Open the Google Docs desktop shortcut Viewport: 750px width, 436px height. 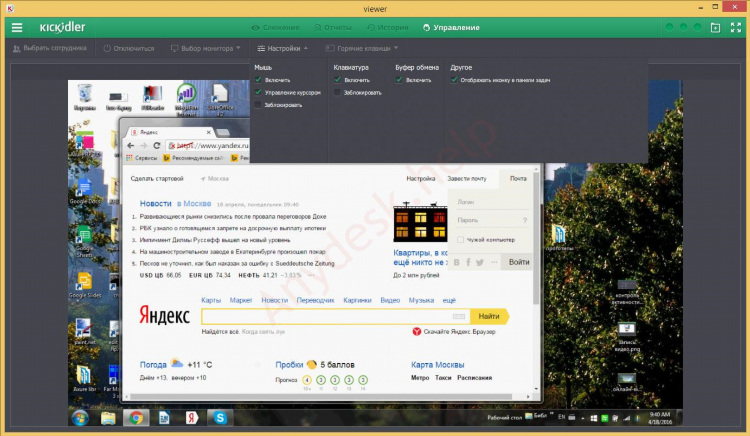click(x=85, y=190)
